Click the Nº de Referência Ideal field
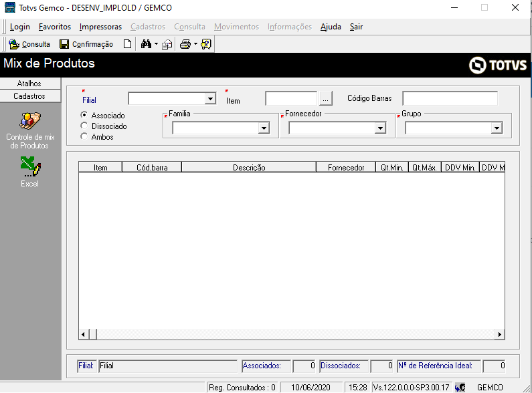Image resolution: width=532 pixels, height=393 pixels. 494,366
